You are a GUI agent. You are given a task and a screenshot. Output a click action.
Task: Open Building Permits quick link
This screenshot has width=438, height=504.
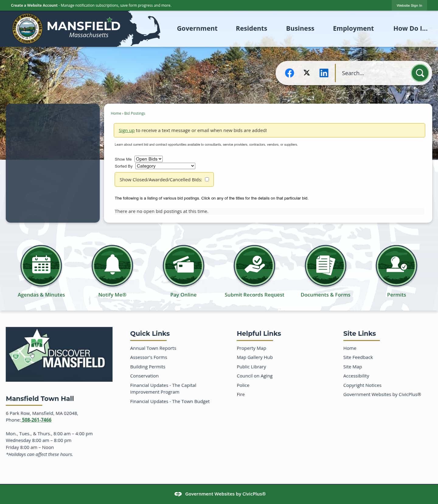[x=148, y=367]
